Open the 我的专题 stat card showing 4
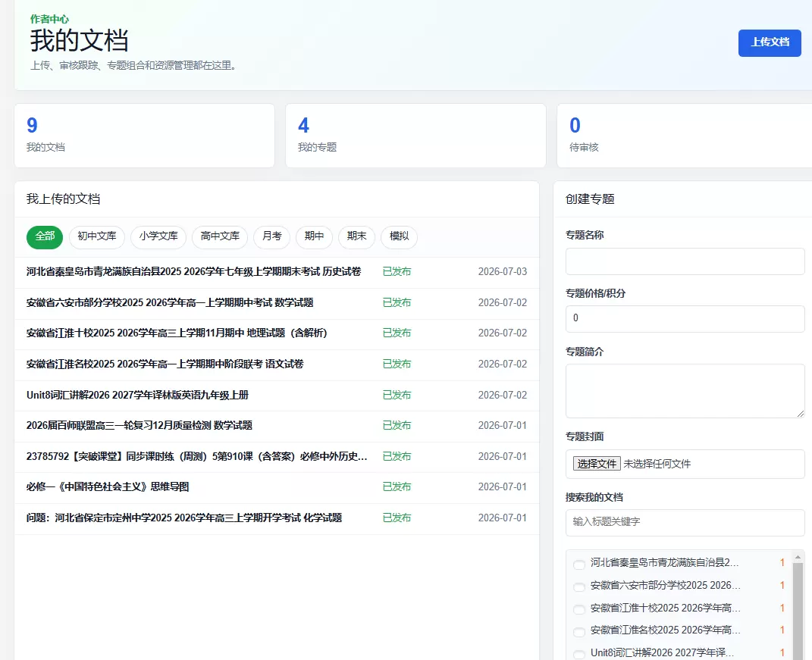The image size is (812, 660). [415, 136]
